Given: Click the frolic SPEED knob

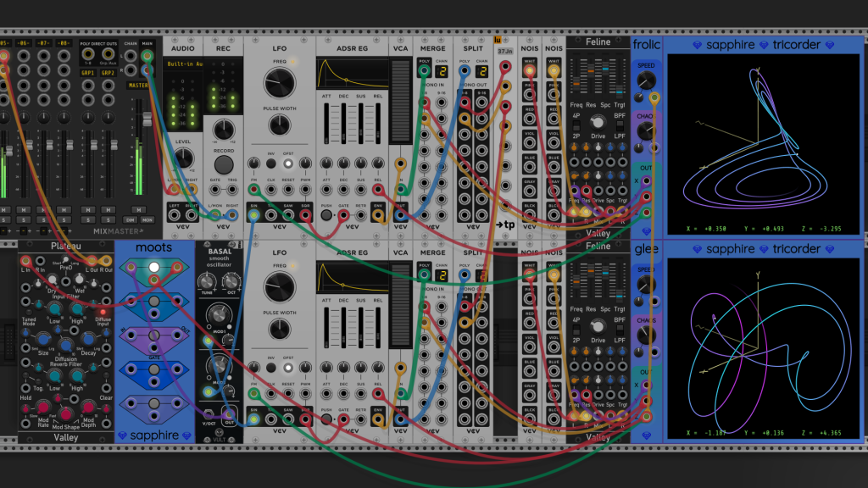Looking at the screenshot, I should [645, 80].
